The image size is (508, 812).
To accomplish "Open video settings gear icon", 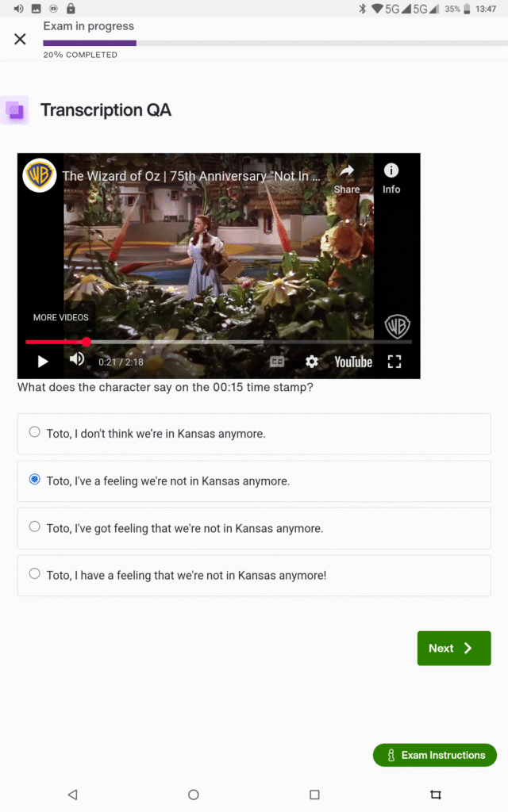I will point(311,362).
